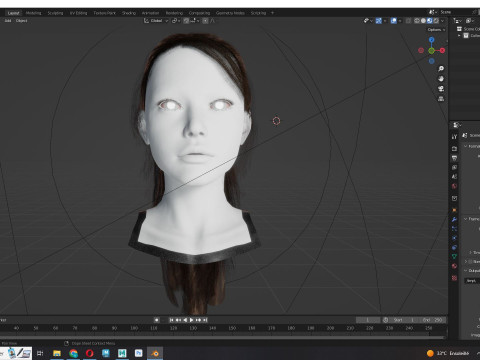Expand the Collection in the outliner
This screenshot has height=360, width=480.
click(459, 35)
